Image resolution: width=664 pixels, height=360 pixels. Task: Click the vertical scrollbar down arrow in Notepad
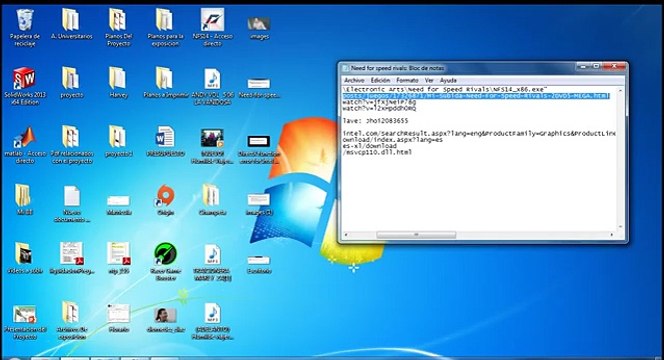click(621, 227)
